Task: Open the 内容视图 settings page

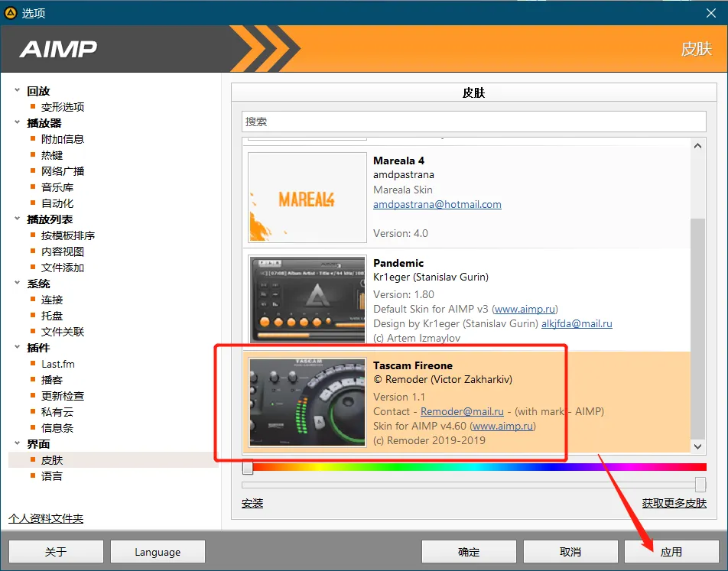Action: [63, 251]
